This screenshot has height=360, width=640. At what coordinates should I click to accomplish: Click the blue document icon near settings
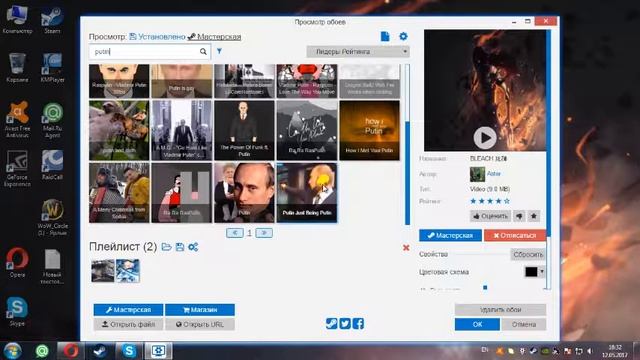point(385,36)
